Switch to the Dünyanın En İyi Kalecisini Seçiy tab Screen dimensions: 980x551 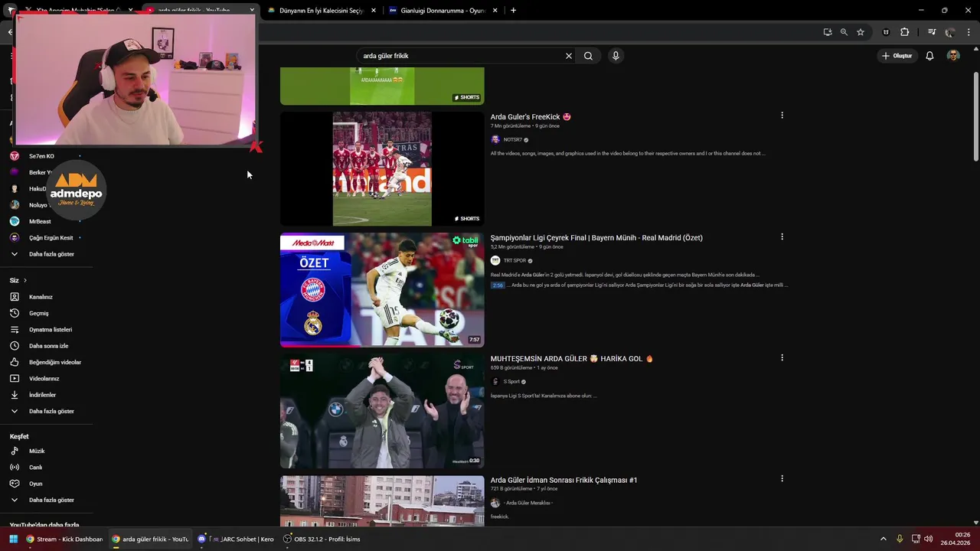320,11
